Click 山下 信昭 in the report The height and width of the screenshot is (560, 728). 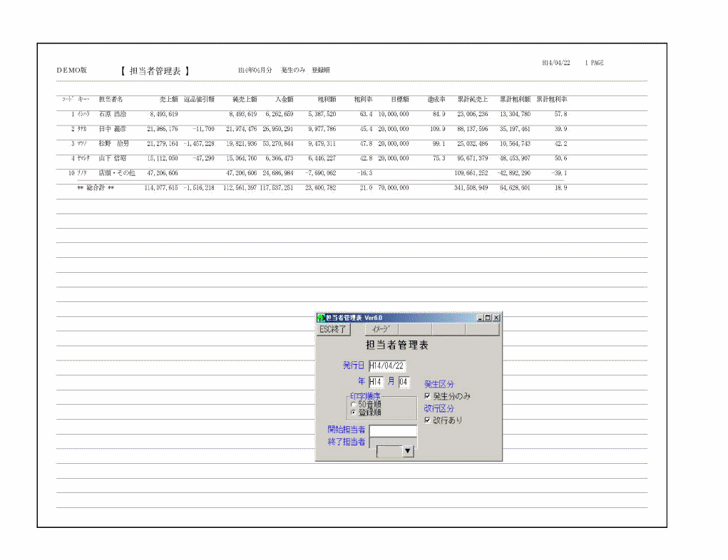(x=113, y=158)
